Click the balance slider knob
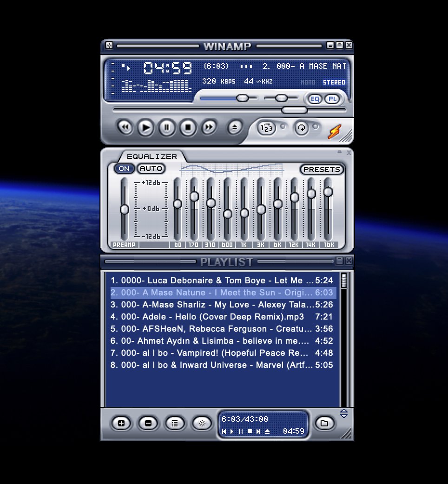 pos(282,98)
